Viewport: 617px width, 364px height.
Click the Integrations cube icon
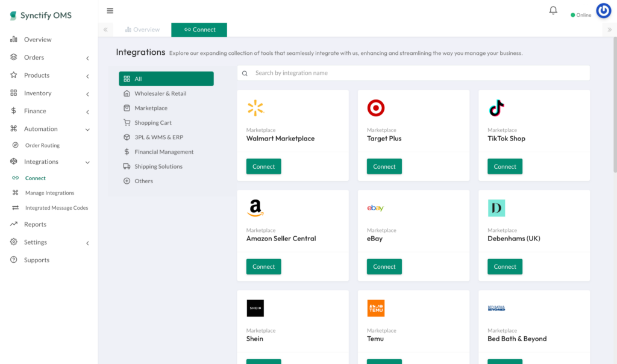pyautogui.click(x=14, y=162)
